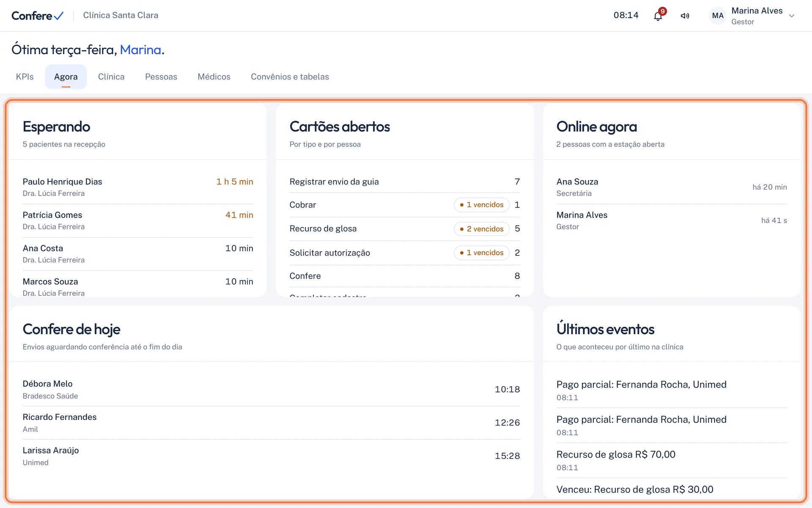Open the Recurso de glosa row
The height and width of the screenshot is (508, 812).
(405, 229)
